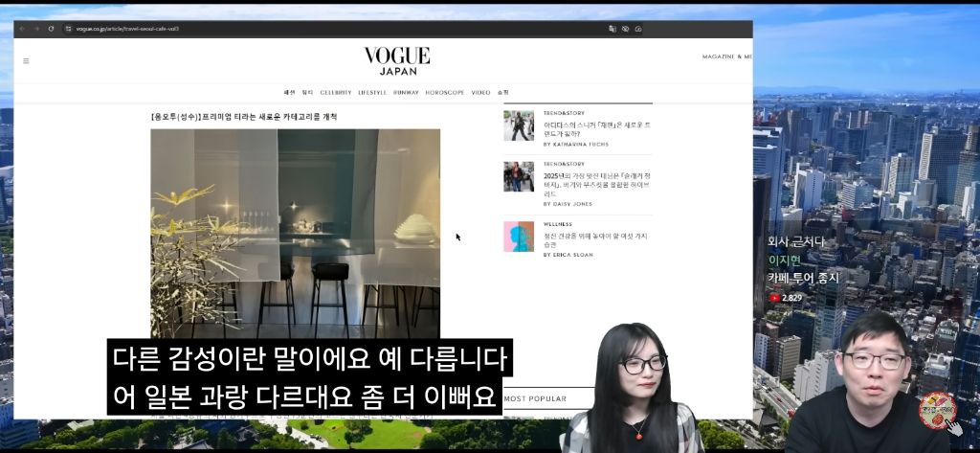The height and width of the screenshot is (453, 980).
Task: Click the TREND&STORY label above Adidas article
Action: tap(564, 113)
